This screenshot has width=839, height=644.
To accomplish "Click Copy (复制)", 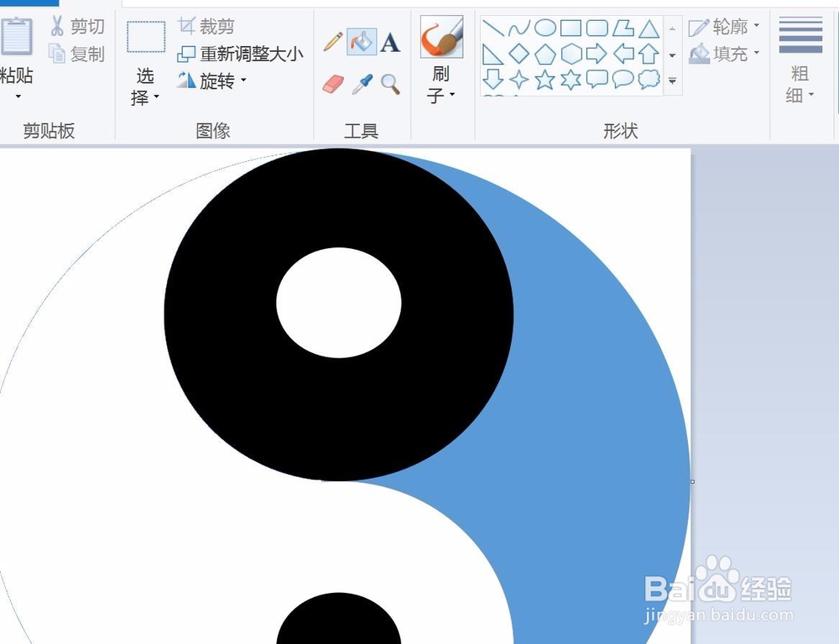I will [x=76, y=54].
